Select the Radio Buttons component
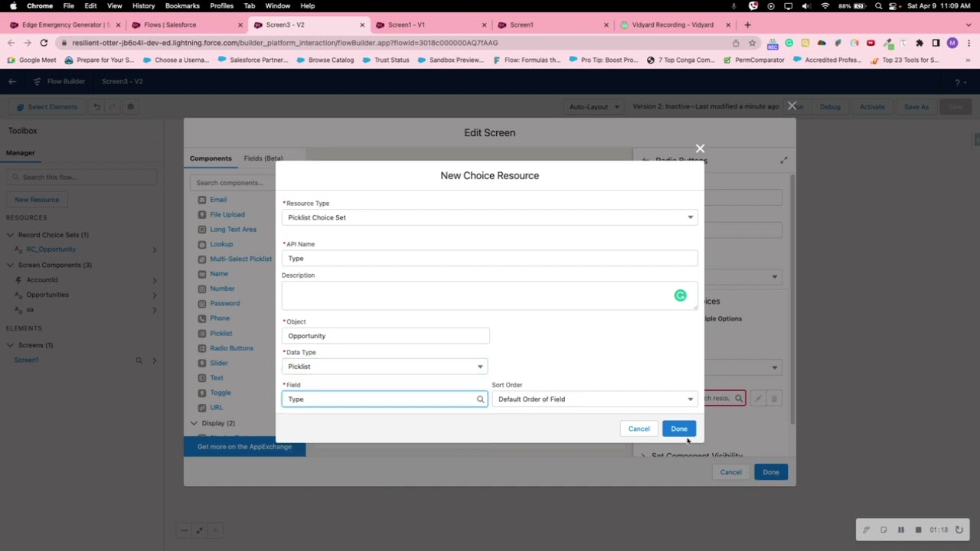Screen dimensions: 980x551 [x=231, y=348]
